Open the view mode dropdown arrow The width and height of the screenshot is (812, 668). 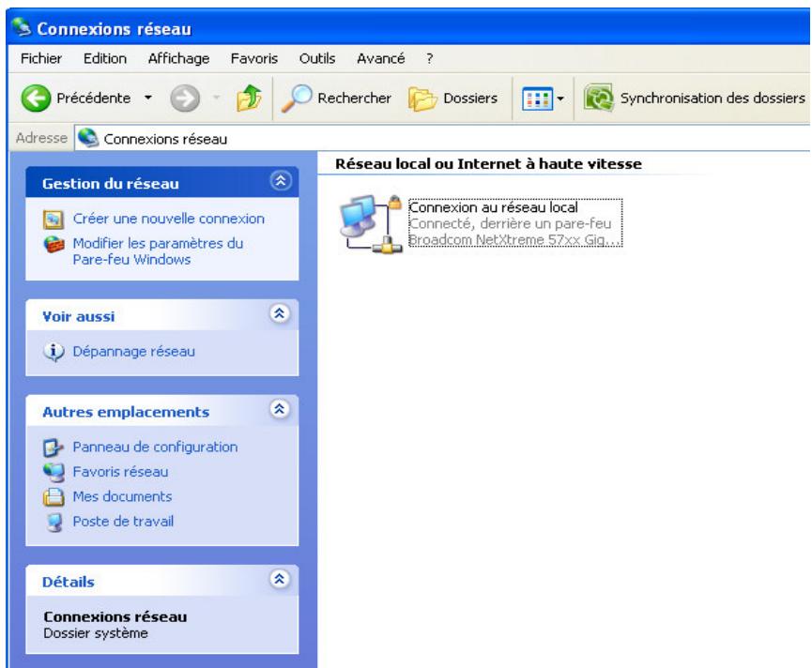click(x=560, y=99)
